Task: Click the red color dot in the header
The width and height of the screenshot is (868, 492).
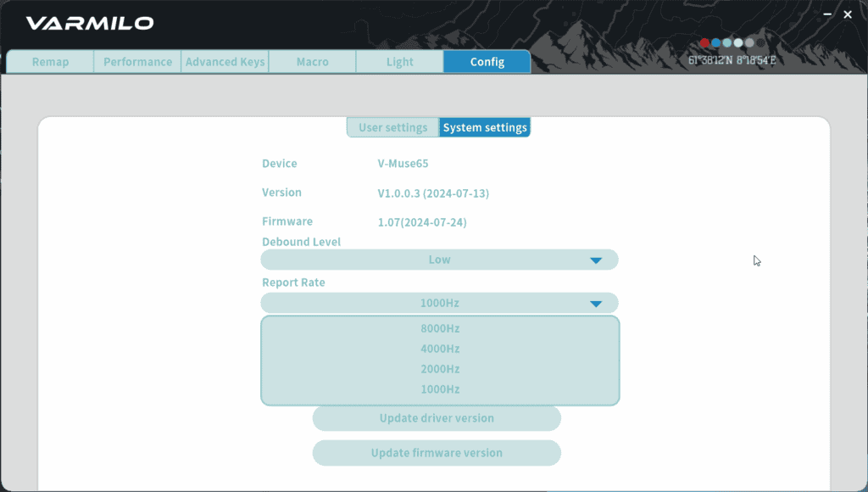Action: point(704,42)
